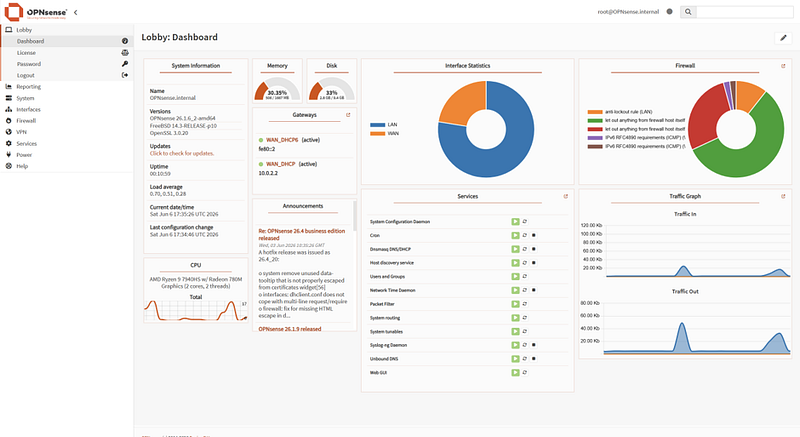
Task: Restart the Unbound DNS service
Action: click(x=524, y=358)
